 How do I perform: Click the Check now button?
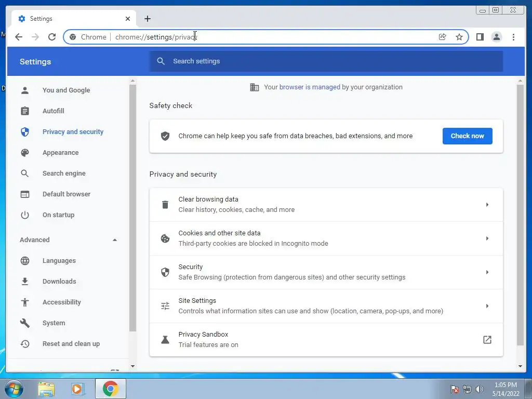pyautogui.click(x=467, y=136)
